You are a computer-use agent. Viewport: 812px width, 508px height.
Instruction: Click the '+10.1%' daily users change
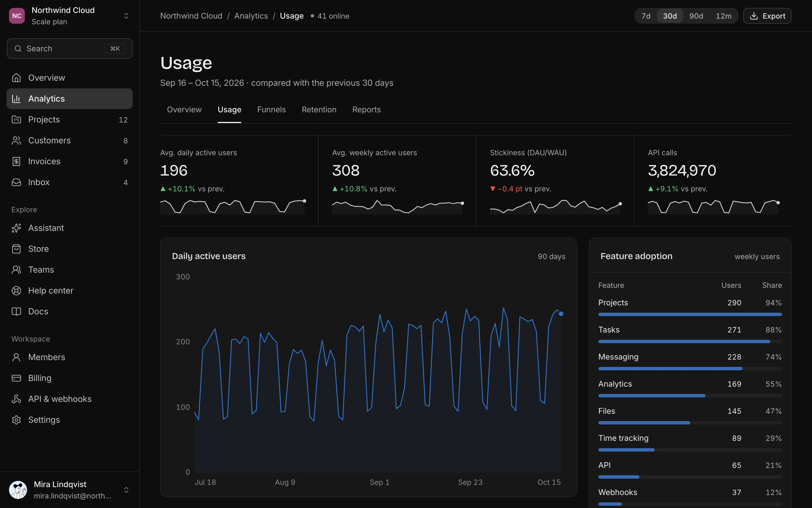pyautogui.click(x=181, y=189)
